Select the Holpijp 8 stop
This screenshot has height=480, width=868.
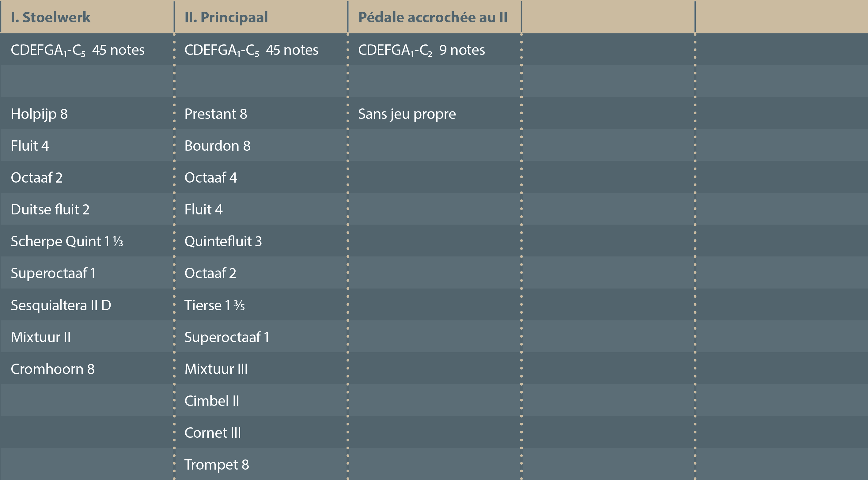pyautogui.click(x=39, y=114)
